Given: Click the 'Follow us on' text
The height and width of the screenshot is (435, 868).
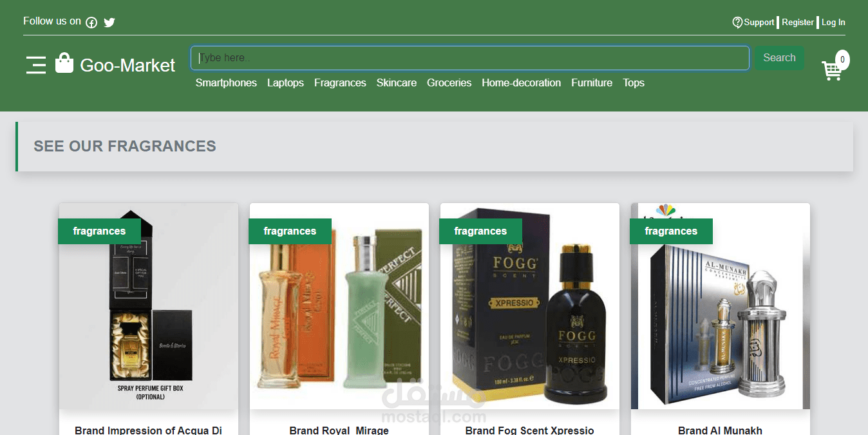Looking at the screenshot, I should pos(52,21).
